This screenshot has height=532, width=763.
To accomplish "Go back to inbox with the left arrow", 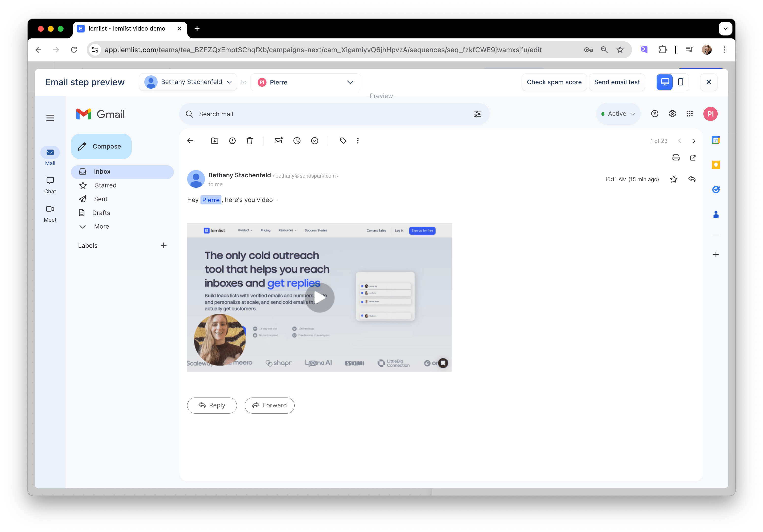I will [190, 141].
